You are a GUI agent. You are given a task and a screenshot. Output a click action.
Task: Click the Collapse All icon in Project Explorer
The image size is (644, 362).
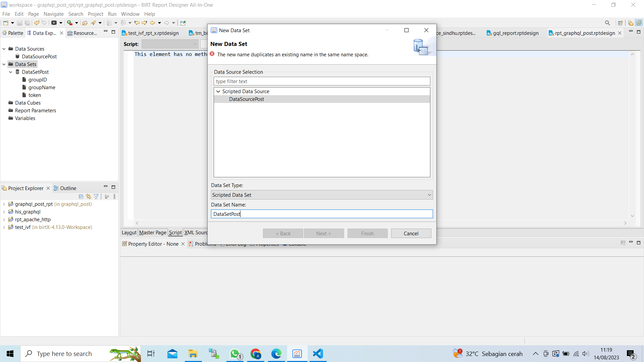click(x=81, y=197)
